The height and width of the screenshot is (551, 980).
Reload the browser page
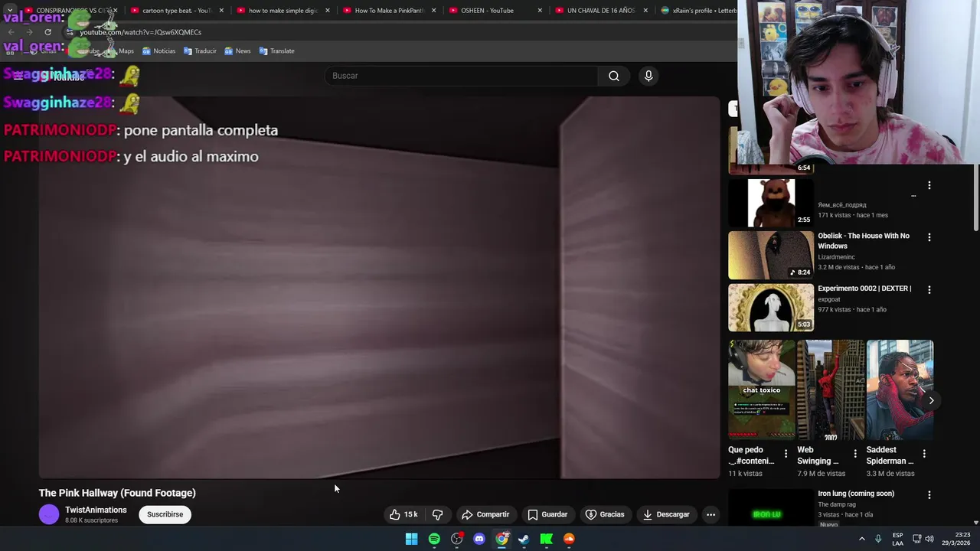click(x=47, y=32)
